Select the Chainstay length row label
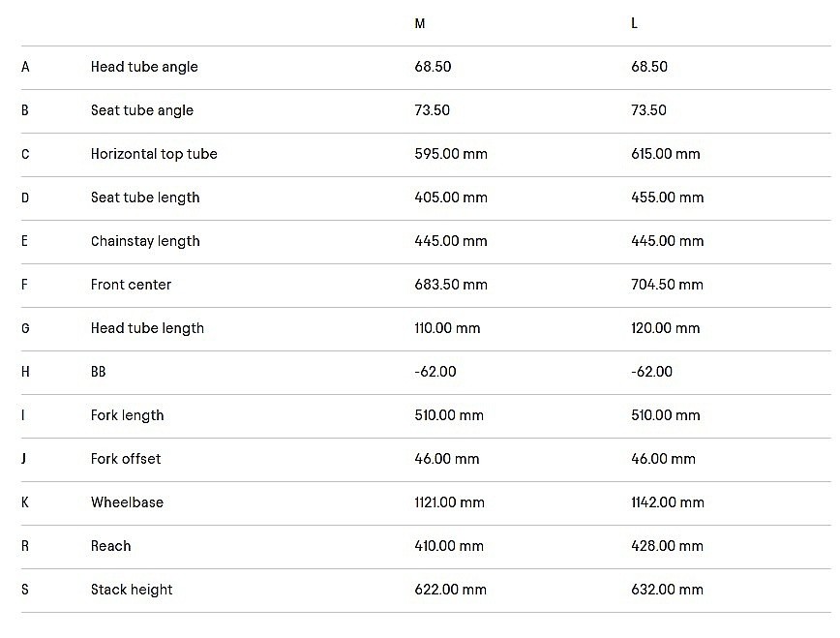Viewport: 840px width, 638px height. tap(145, 241)
